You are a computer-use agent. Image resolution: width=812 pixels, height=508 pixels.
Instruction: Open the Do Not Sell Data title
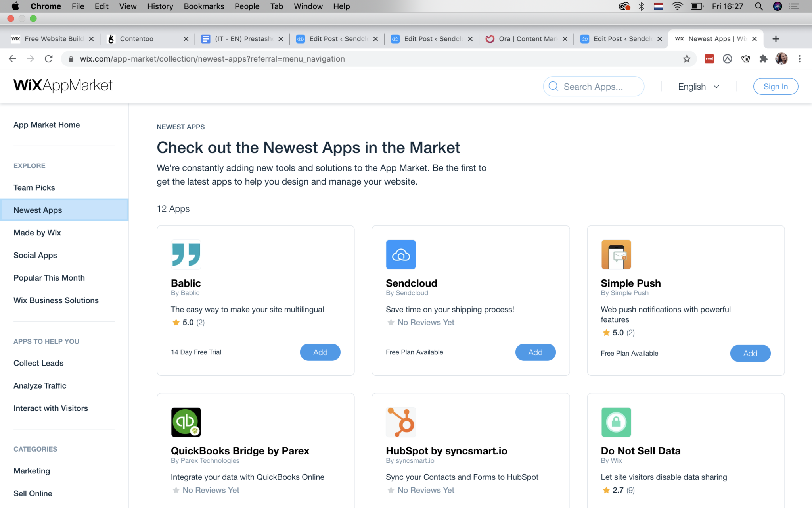(x=640, y=451)
